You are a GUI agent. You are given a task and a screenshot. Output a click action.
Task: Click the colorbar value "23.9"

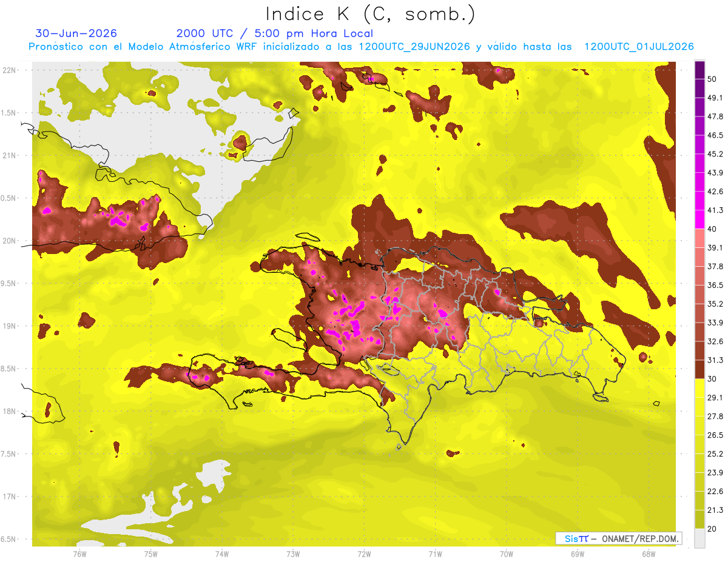[715, 473]
